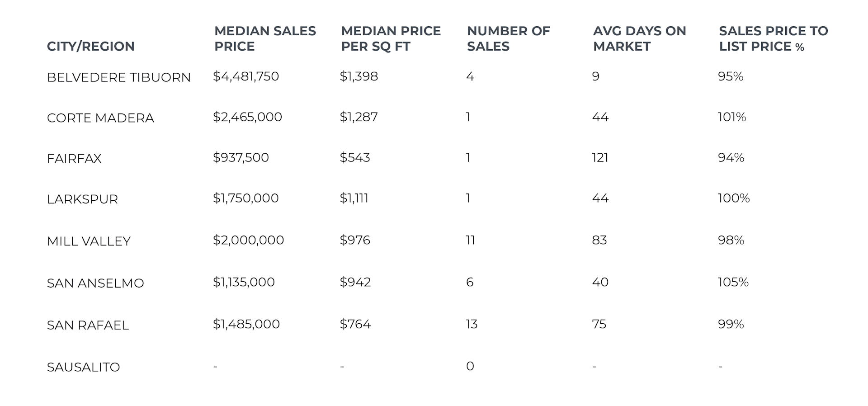Click the LARKSPUR row label

click(x=82, y=199)
